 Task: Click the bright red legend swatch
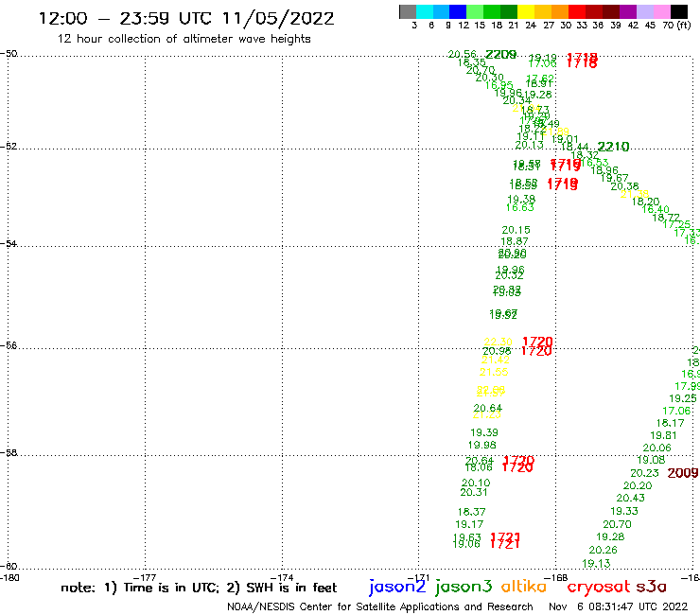[x=577, y=11]
